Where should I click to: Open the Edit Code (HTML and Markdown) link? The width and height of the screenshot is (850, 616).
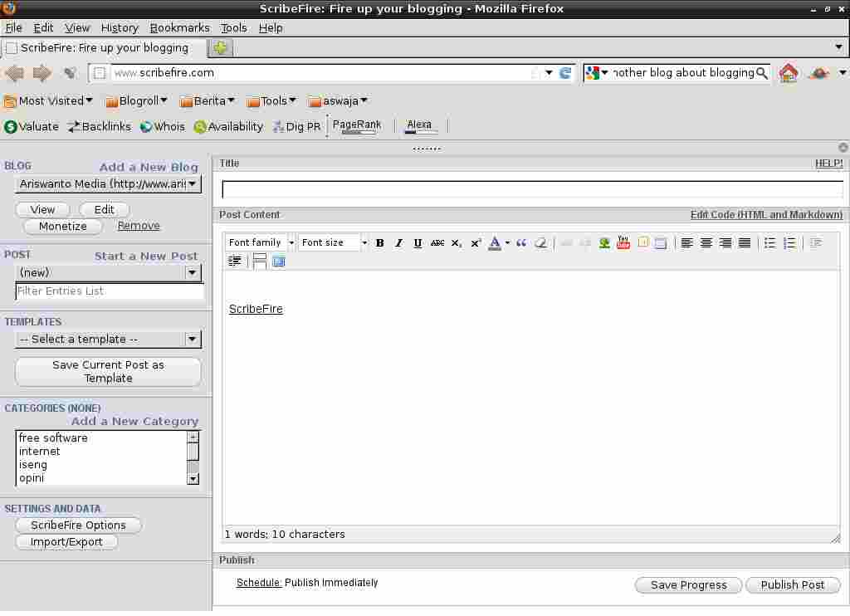tap(765, 214)
